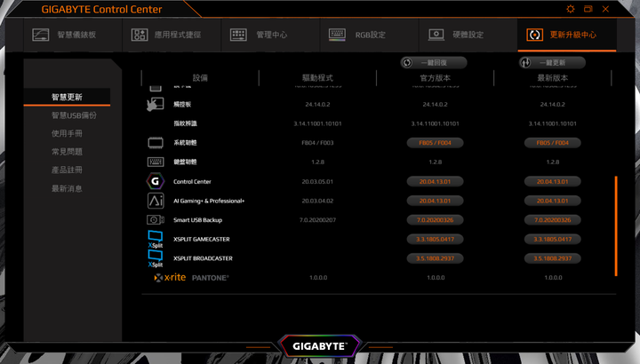Select the 更新升級中心 tab
The width and height of the screenshot is (640, 364).
(567, 35)
